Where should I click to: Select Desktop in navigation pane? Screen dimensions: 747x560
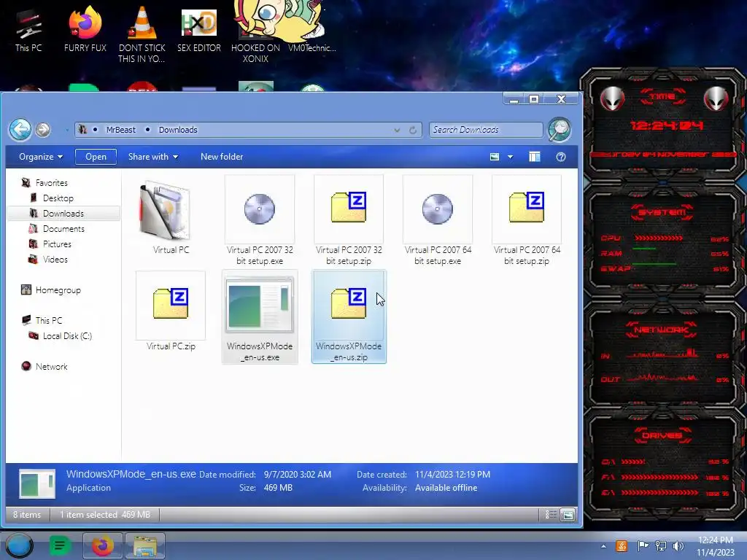pyautogui.click(x=58, y=198)
